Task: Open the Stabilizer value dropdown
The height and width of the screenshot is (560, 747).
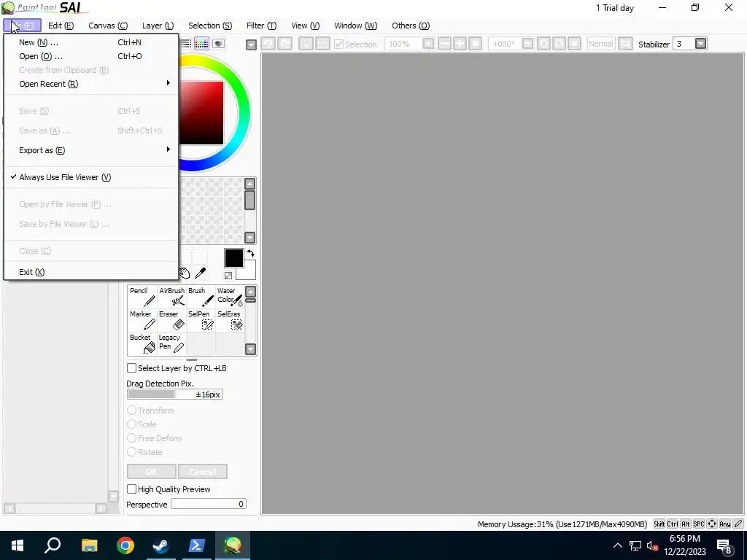Action: click(700, 44)
